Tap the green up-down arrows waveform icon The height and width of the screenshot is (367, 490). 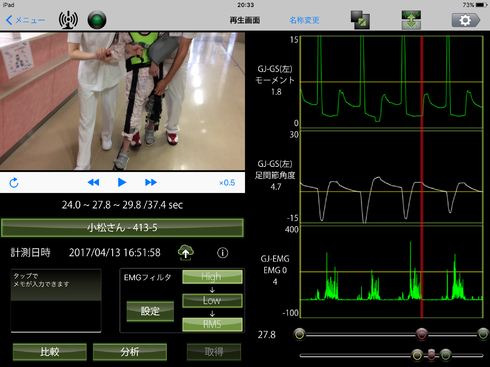coord(411,20)
